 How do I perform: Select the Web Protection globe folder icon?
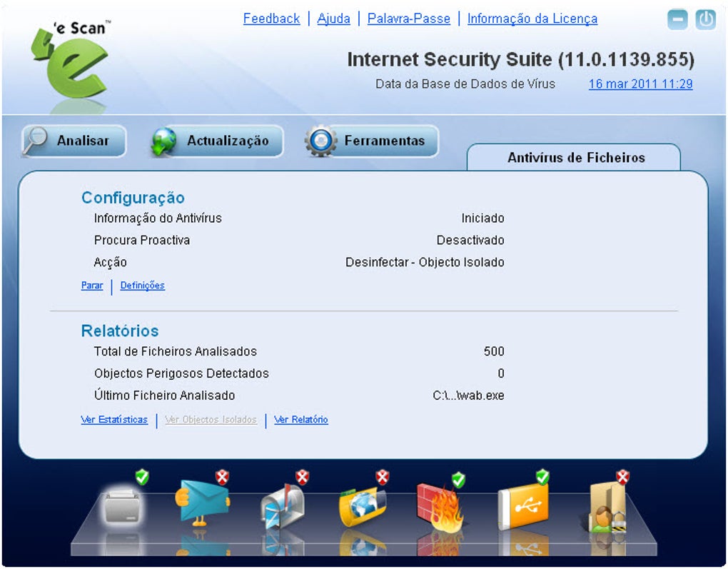click(x=363, y=507)
